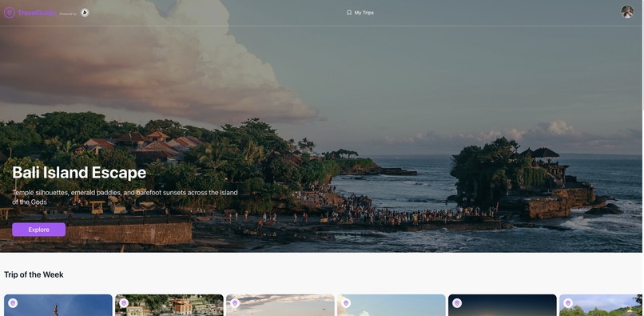
Task: Click the round Powered by partner logo
Action: point(85,13)
